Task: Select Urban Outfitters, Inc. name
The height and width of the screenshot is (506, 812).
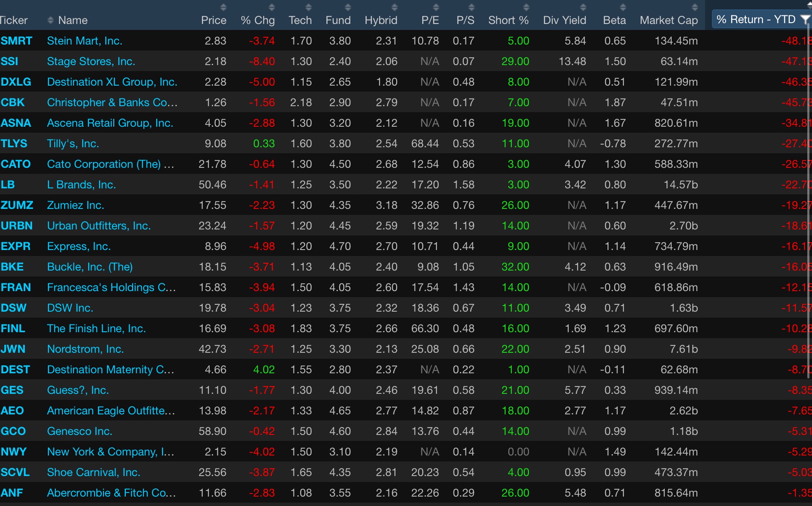Action: coord(99,226)
